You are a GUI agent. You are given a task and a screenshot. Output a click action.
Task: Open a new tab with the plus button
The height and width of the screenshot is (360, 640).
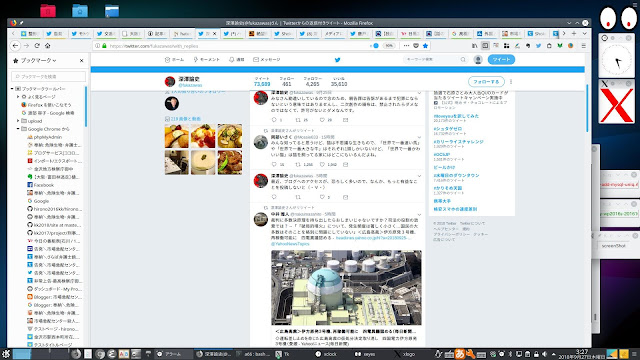tap(574, 33)
